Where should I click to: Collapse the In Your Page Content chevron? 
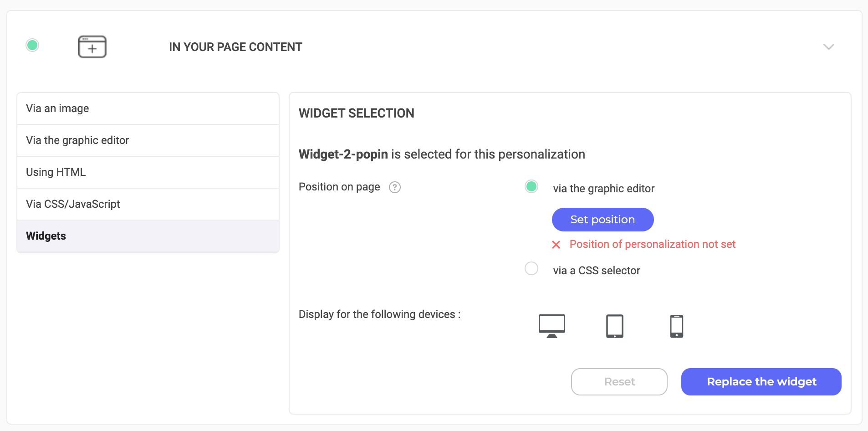829,46
